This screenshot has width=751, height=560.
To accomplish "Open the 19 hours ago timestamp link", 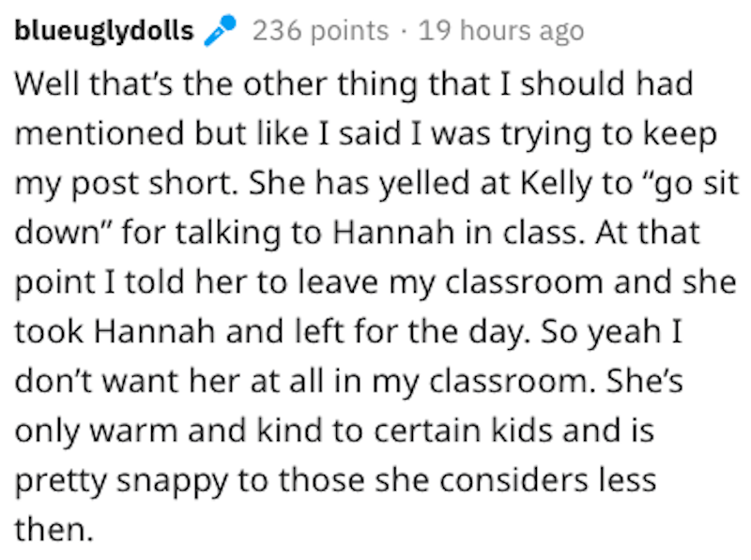I will (x=501, y=31).
